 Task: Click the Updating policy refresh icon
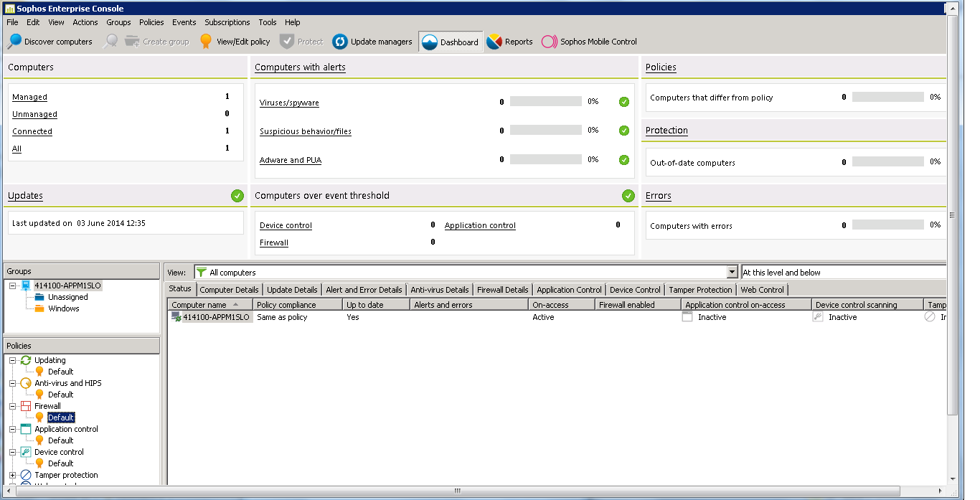pyautogui.click(x=27, y=360)
